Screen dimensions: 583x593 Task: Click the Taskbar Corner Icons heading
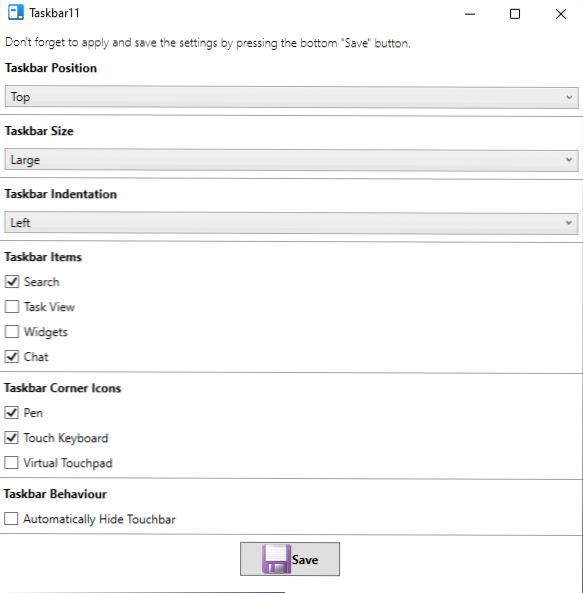click(62, 388)
